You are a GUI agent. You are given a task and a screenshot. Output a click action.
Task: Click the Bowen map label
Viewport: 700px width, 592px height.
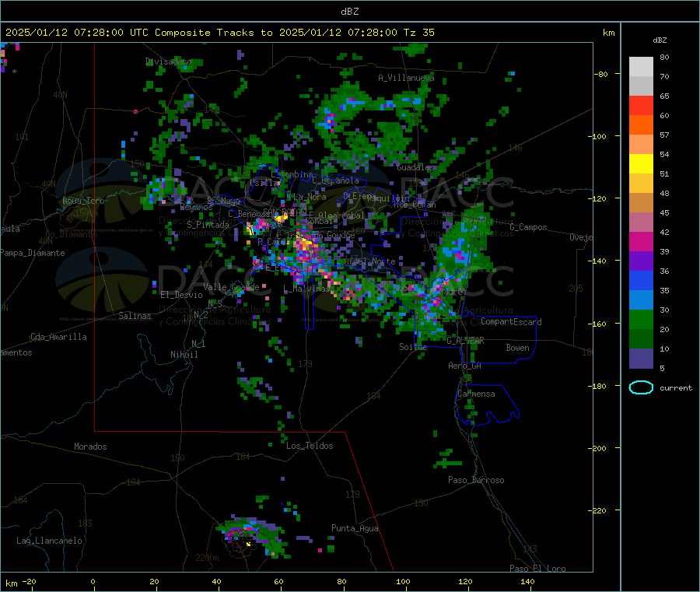coord(518,348)
